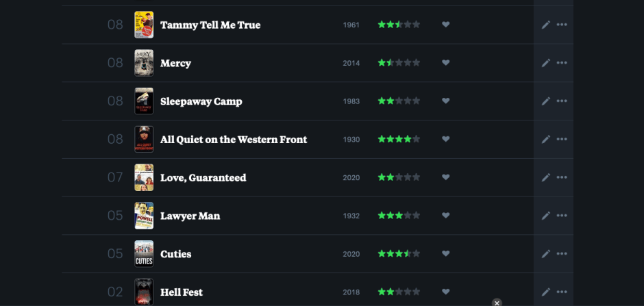The image size is (644, 306).
Task: Change the star rating for Mercy
Action: pyautogui.click(x=399, y=63)
